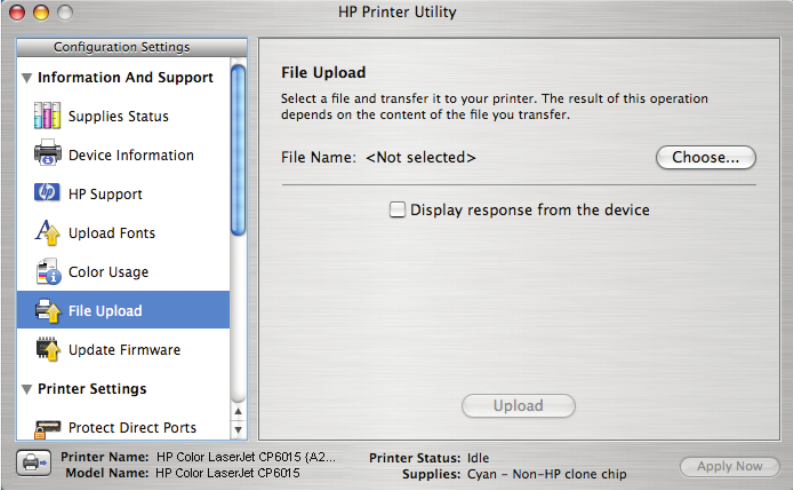793x490 pixels.
Task: Click the Printer Status Idle text
Action: [478, 458]
